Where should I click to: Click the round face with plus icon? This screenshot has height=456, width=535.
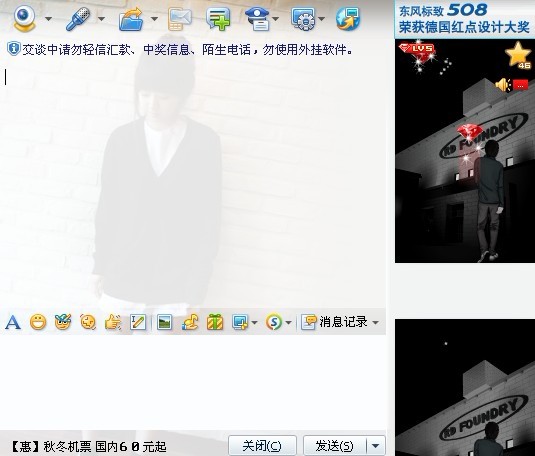coord(88,322)
